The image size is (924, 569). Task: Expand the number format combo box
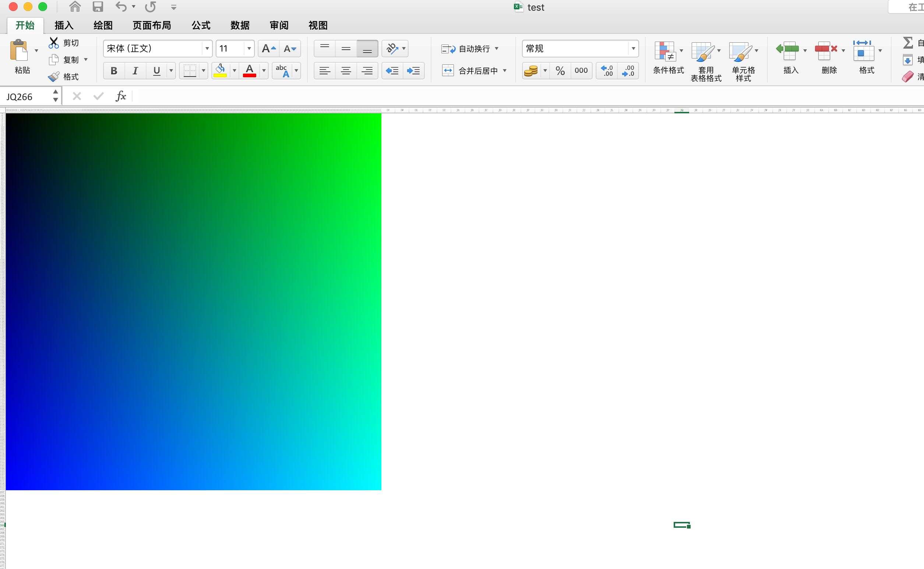(x=633, y=49)
